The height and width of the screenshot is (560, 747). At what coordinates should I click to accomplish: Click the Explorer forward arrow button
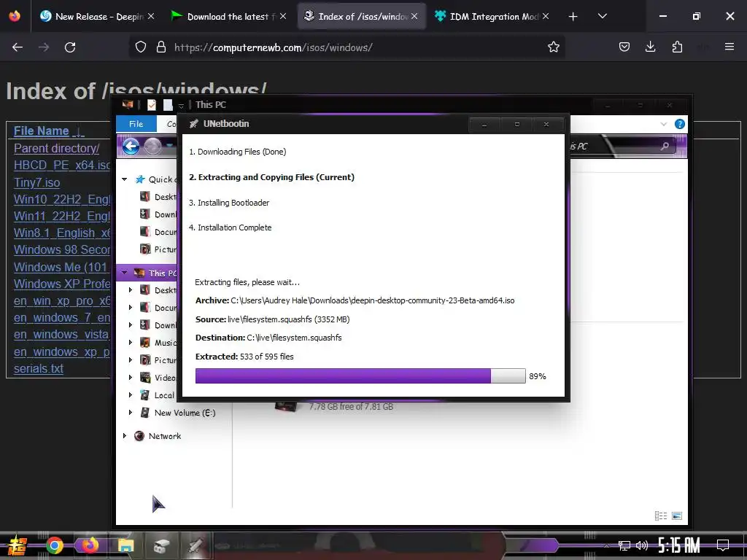pyautogui.click(x=152, y=146)
